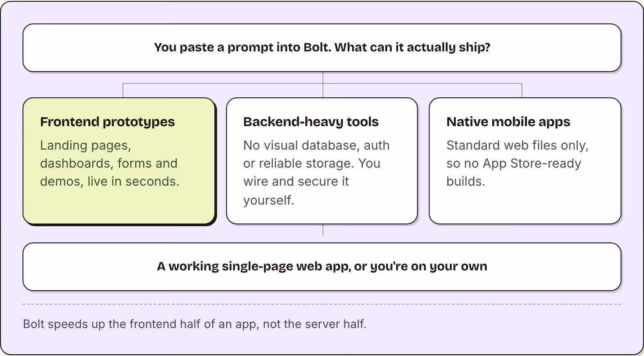Click the "You paste a prompt into Bolt" question
Screen dimensions: 644x356
coord(322,47)
